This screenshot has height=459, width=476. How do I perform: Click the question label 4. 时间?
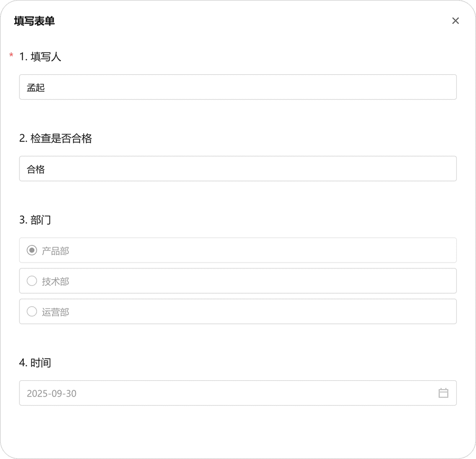pyautogui.click(x=35, y=363)
